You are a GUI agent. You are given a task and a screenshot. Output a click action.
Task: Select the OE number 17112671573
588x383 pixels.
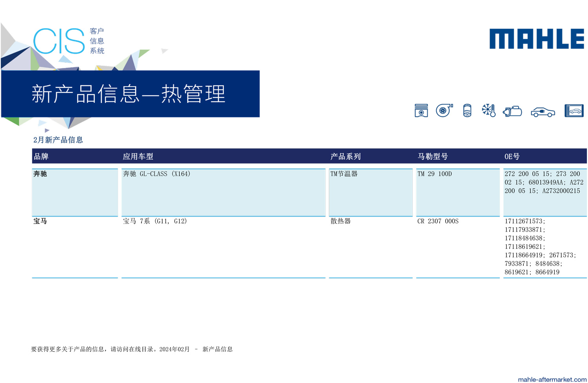(x=524, y=221)
